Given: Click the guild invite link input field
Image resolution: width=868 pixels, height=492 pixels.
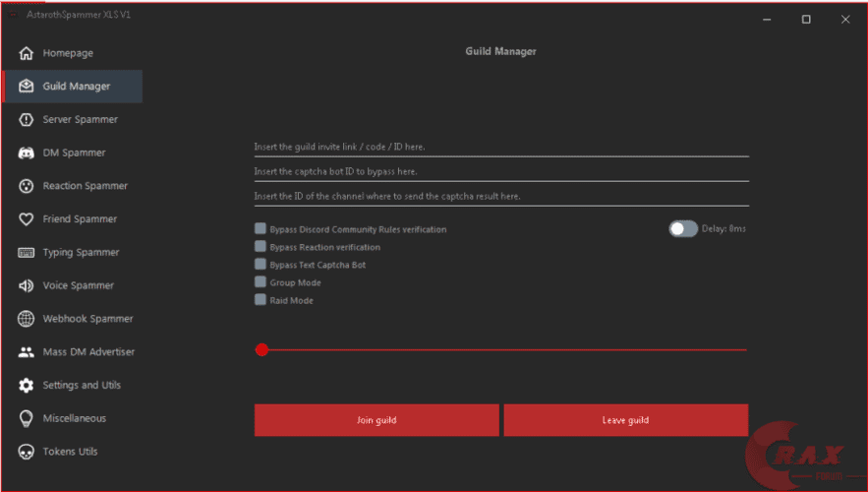Looking at the screenshot, I should tap(501, 148).
